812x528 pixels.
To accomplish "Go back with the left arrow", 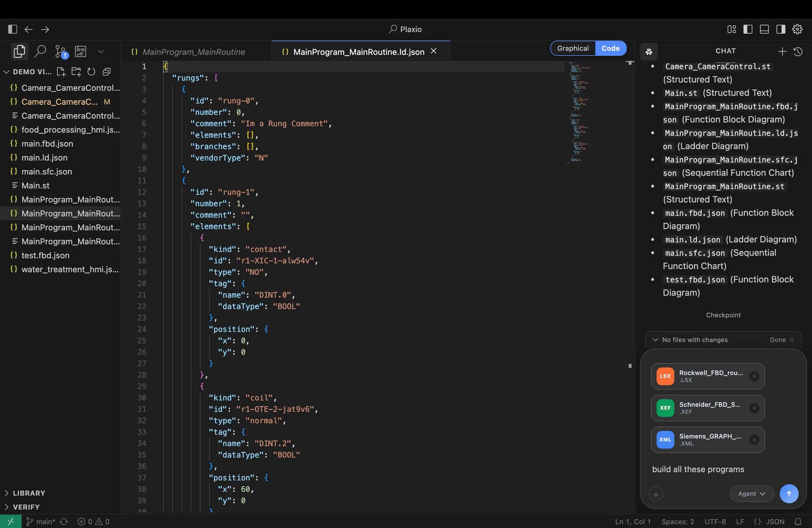I will [x=29, y=30].
